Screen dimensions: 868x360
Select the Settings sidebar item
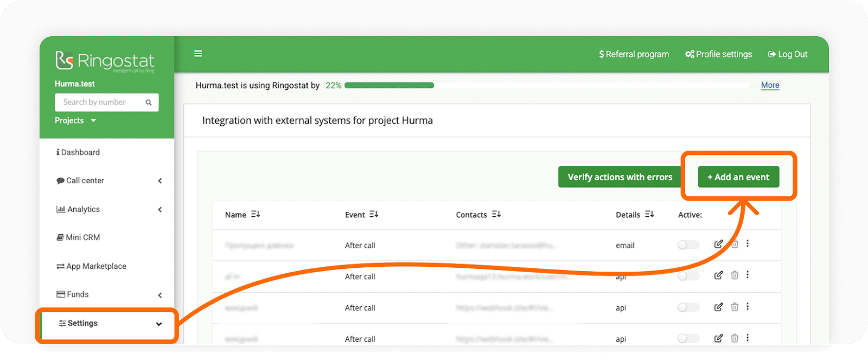pos(107,324)
